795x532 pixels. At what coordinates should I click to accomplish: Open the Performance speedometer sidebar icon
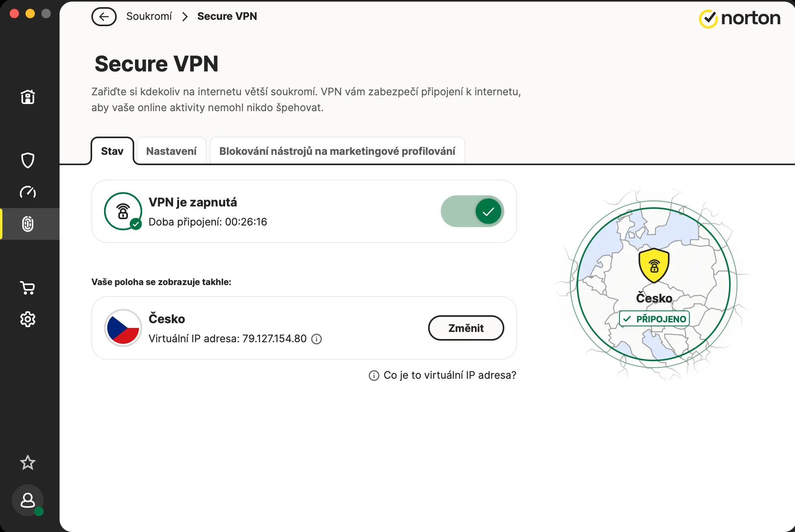[x=28, y=192]
